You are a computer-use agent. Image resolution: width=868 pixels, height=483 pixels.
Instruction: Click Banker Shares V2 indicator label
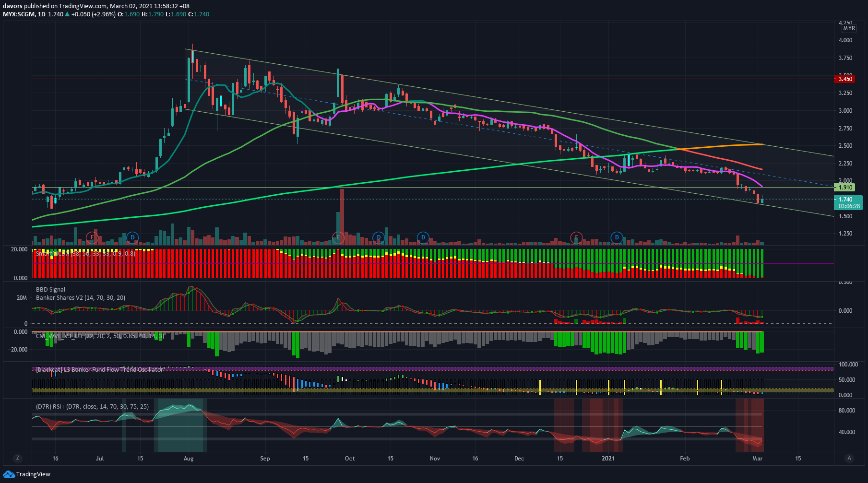81,298
